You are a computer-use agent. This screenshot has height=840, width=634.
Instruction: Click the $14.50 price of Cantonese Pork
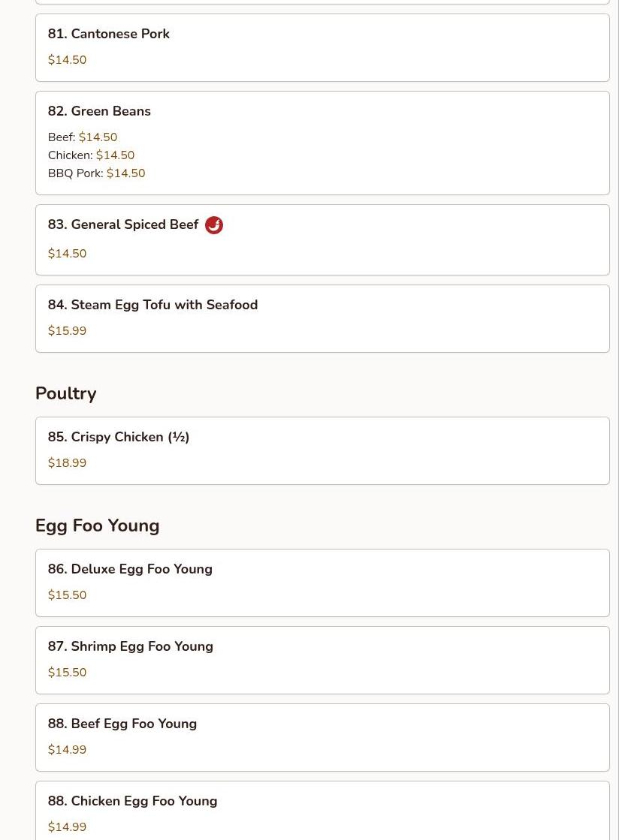coord(67,60)
